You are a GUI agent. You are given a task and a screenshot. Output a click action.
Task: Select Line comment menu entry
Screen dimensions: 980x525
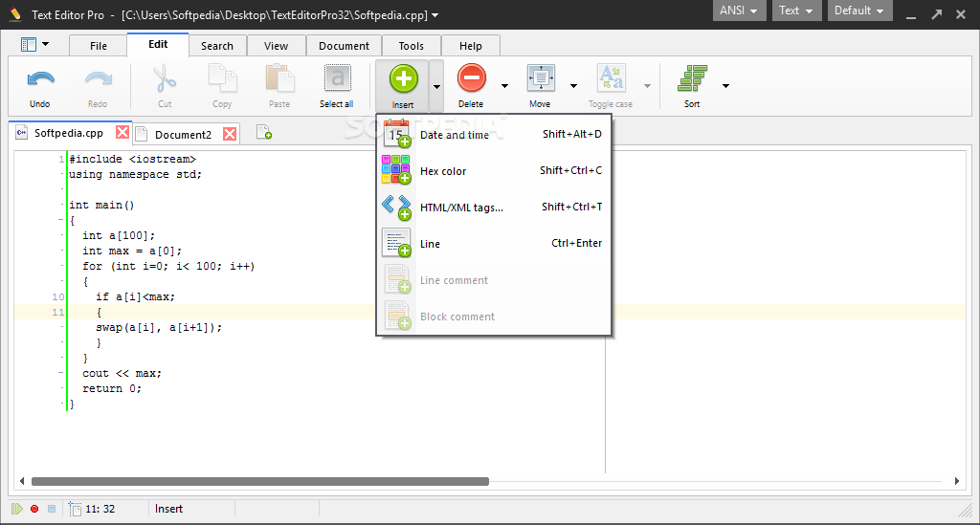tap(494, 279)
